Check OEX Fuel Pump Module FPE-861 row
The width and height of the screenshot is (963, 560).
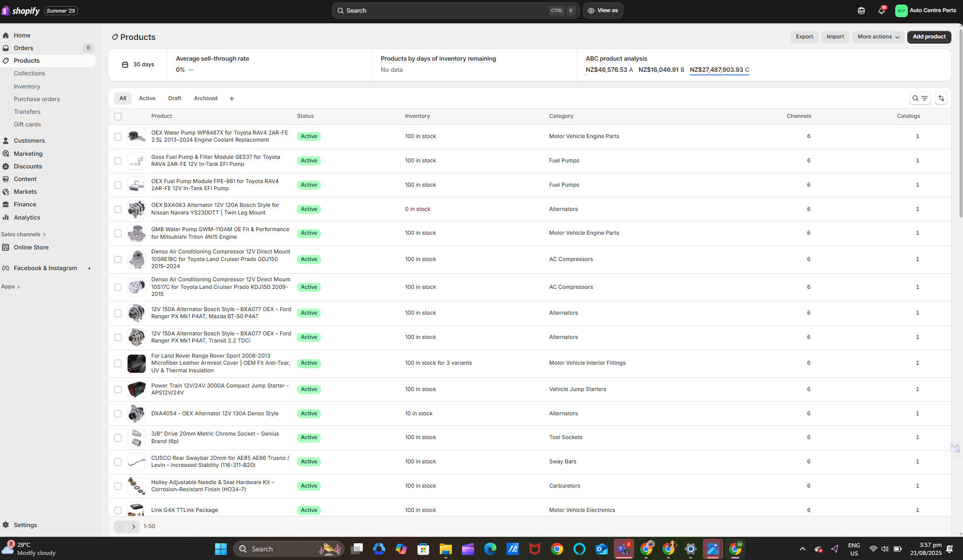tap(118, 185)
